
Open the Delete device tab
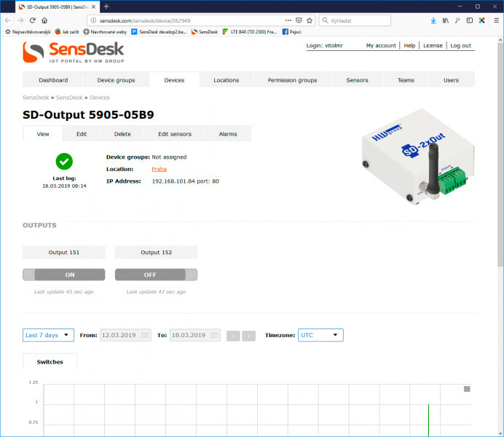pyautogui.click(x=122, y=134)
